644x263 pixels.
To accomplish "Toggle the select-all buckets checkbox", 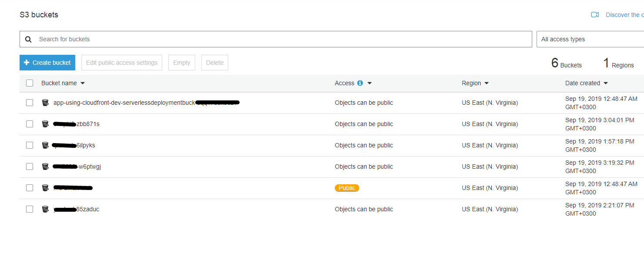I will 30,83.
